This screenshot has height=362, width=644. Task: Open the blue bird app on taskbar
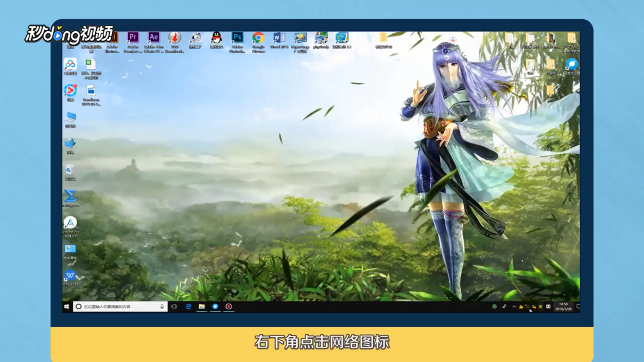tap(215, 306)
